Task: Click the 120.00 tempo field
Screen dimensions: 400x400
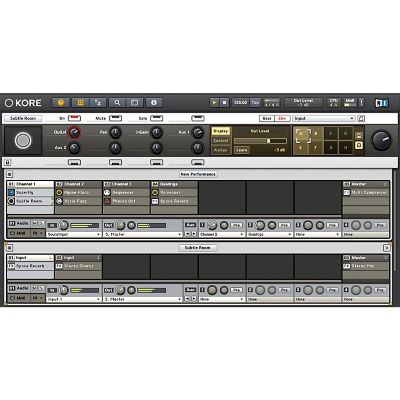Action: tap(240, 102)
